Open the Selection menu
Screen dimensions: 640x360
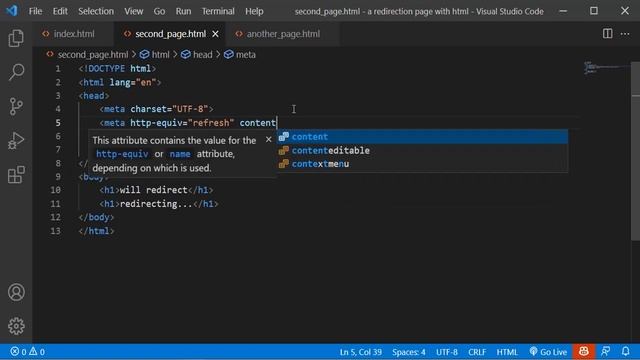(x=96, y=11)
